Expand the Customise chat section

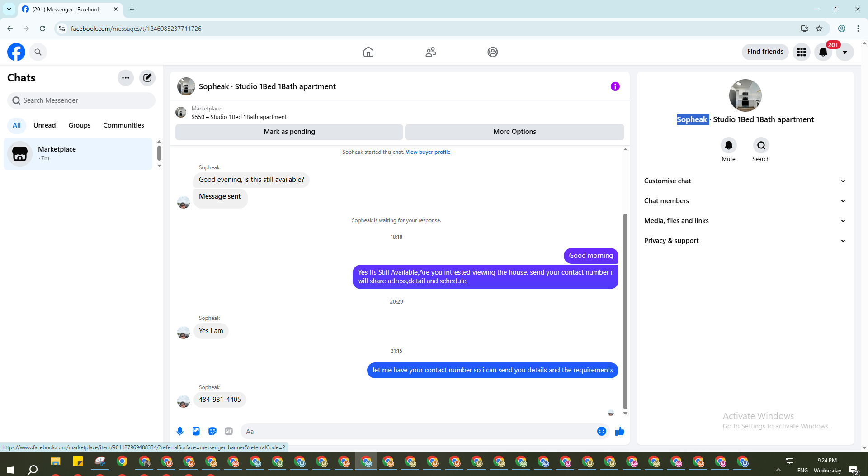tap(745, 181)
